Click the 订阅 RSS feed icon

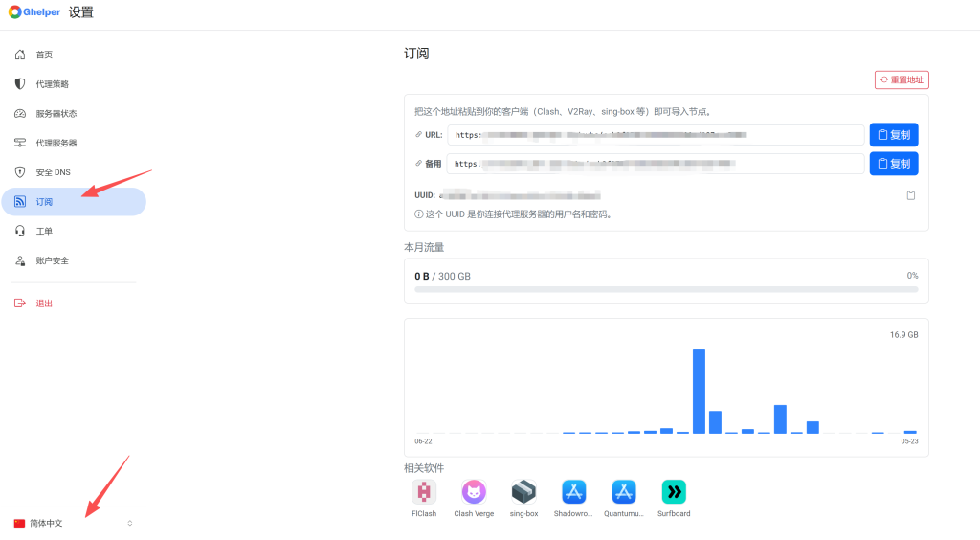coord(20,201)
